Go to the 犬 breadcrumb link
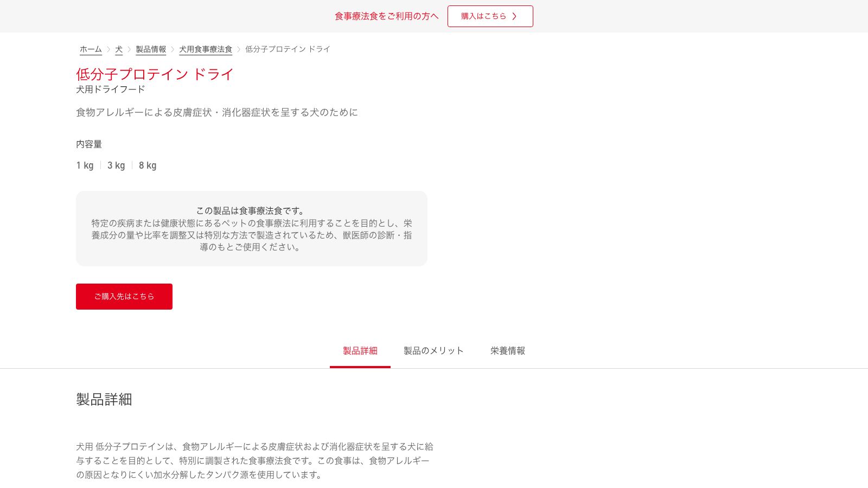The width and height of the screenshot is (868, 488). tap(119, 49)
